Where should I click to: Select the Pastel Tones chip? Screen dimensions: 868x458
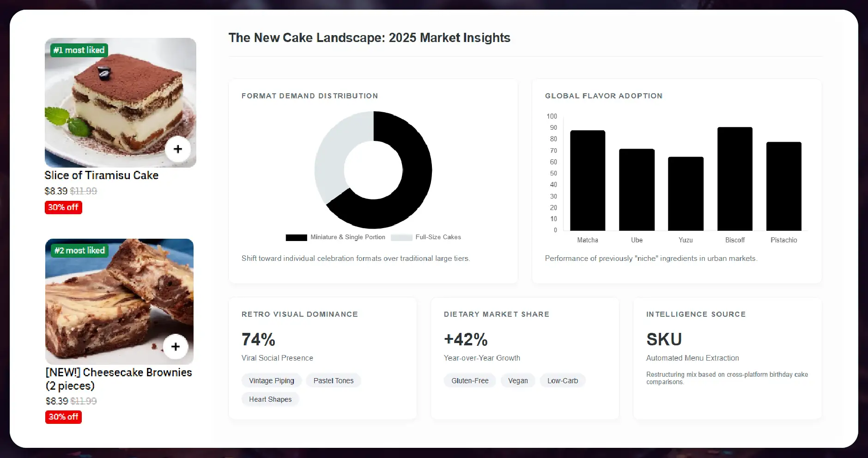[x=333, y=380]
